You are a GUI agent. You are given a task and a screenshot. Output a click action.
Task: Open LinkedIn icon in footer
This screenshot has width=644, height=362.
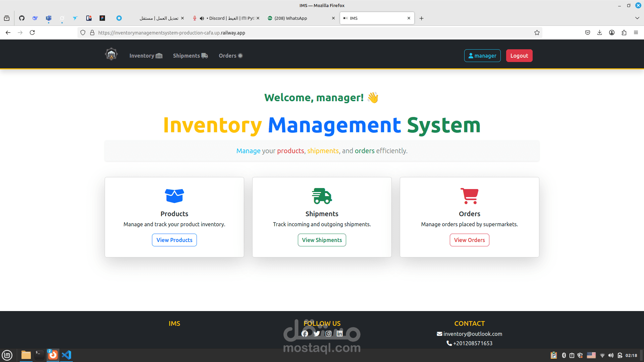[340, 334]
